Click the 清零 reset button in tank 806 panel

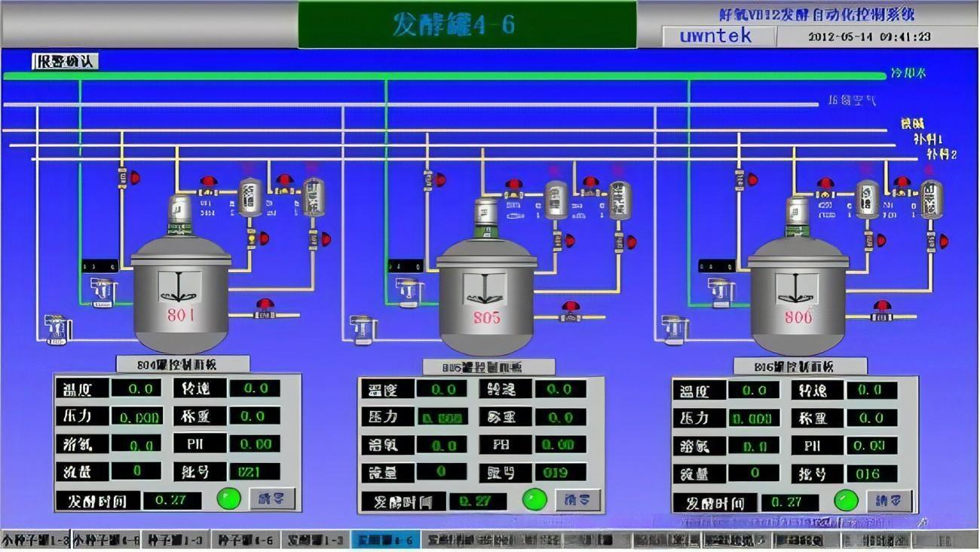[889, 501]
